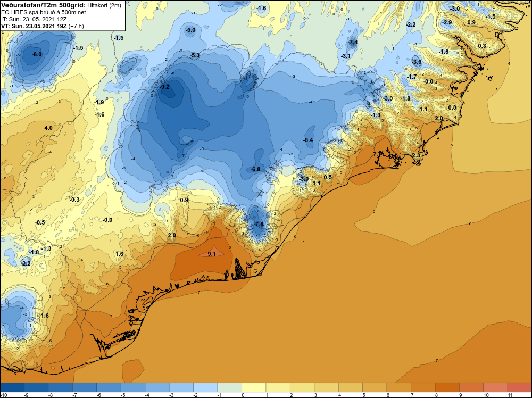Click the "-6.8" temperature label
Screen dimensions: 532x398
(x=255, y=169)
